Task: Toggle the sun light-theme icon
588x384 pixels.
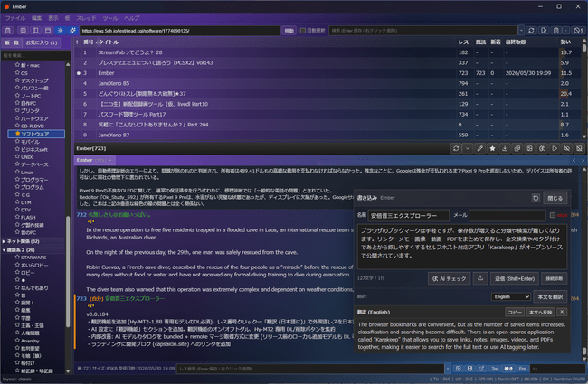Action: click(60, 31)
